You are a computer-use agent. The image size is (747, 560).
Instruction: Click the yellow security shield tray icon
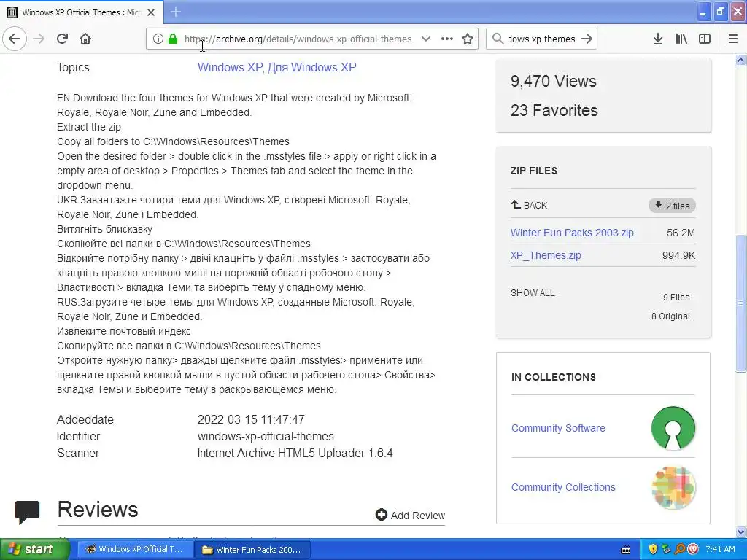(653, 550)
